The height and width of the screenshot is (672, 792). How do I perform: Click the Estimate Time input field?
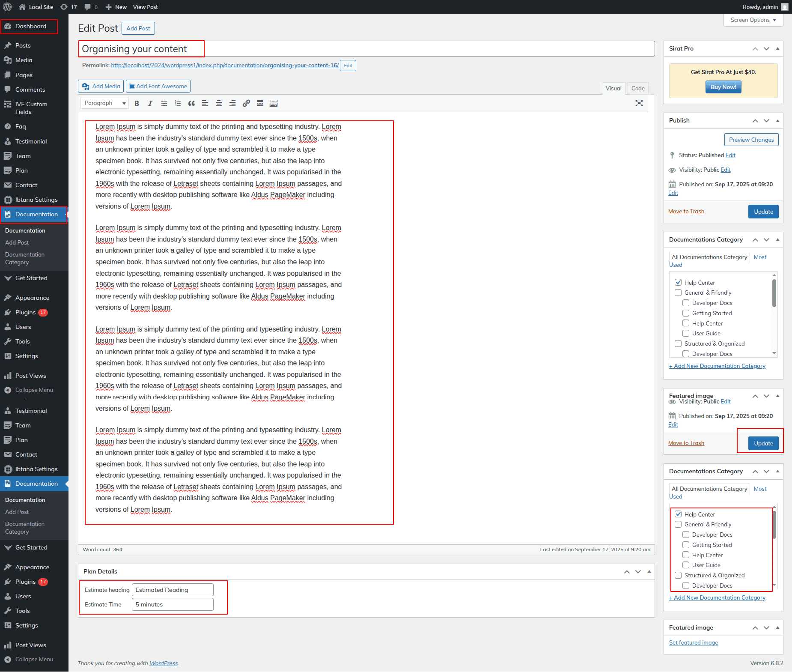(173, 604)
